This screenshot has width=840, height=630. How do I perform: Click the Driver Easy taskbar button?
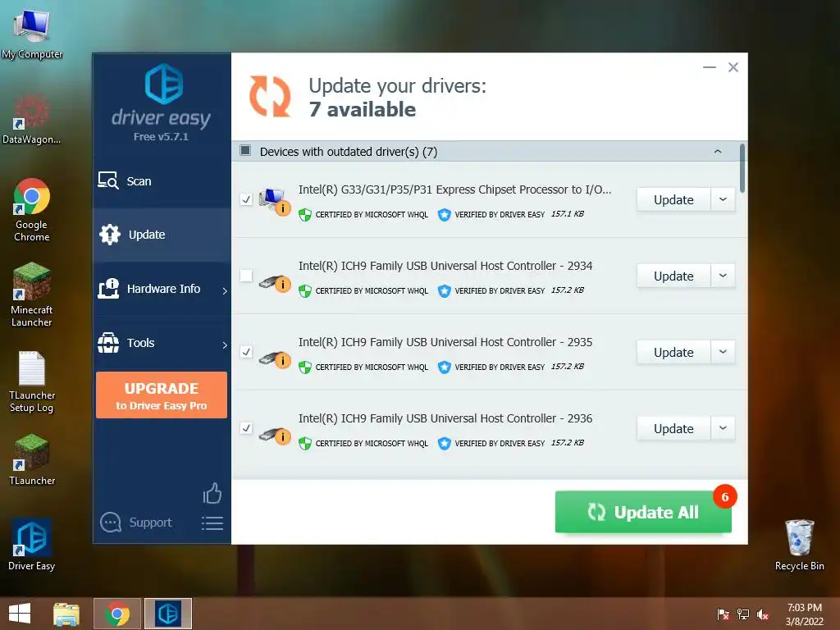click(x=167, y=614)
